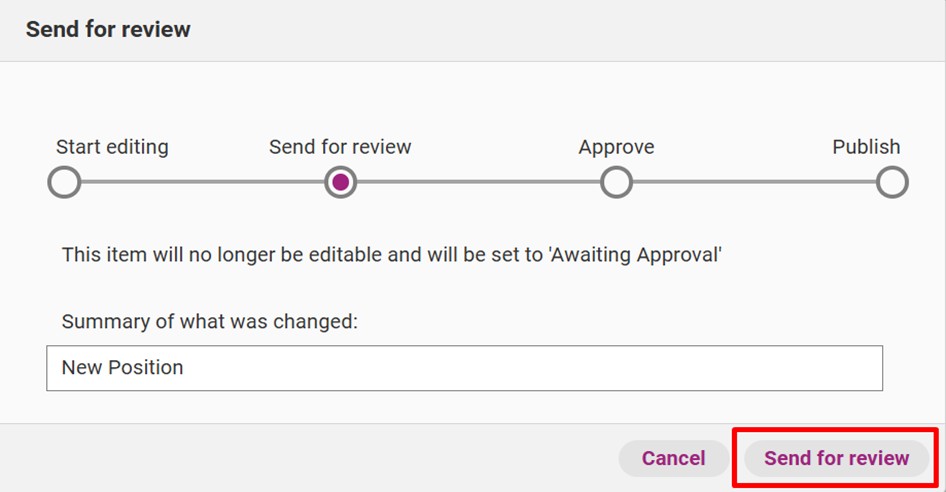This screenshot has height=492, width=946.
Task: Click the Approve step circle
Action: 616,182
